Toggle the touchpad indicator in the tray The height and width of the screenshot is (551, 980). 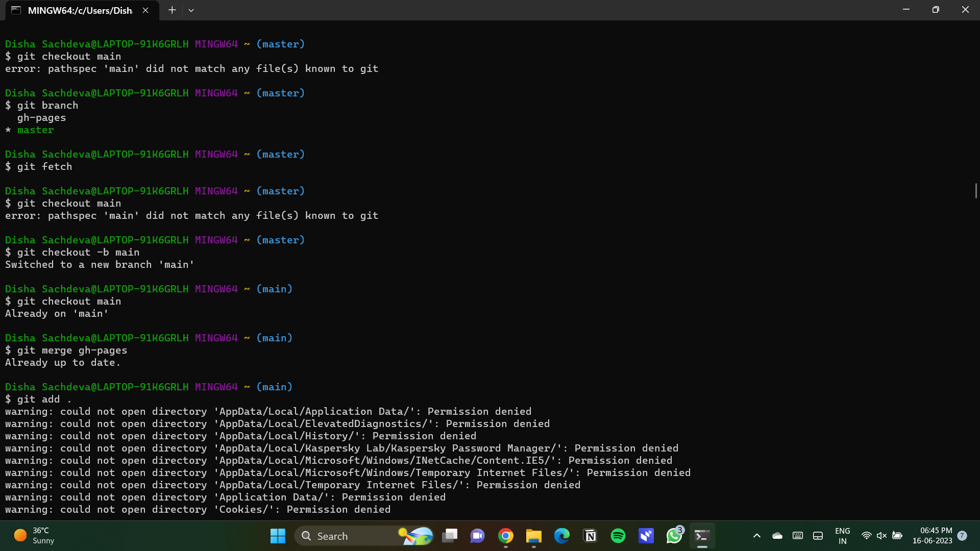[818, 536]
